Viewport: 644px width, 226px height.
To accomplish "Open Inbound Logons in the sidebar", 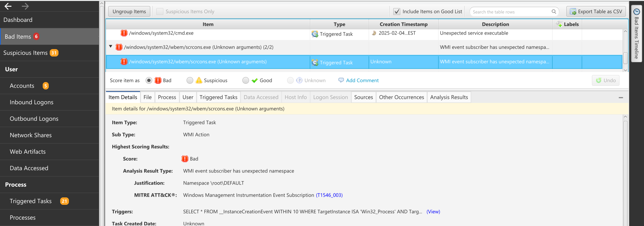I will coord(49,102).
